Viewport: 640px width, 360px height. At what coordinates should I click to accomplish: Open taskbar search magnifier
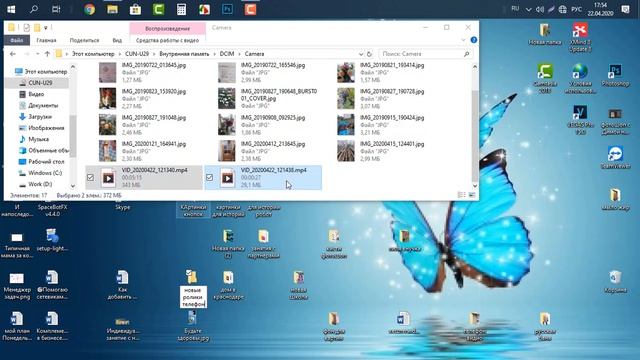click(34, 9)
